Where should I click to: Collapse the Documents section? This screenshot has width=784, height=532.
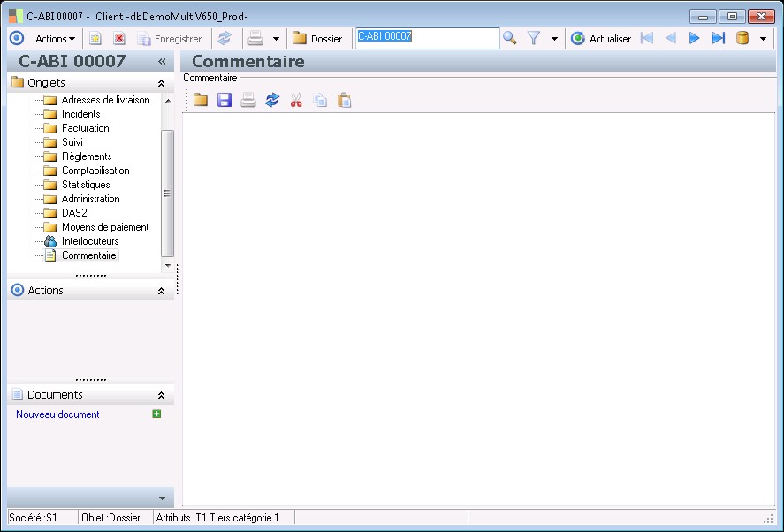tap(161, 395)
